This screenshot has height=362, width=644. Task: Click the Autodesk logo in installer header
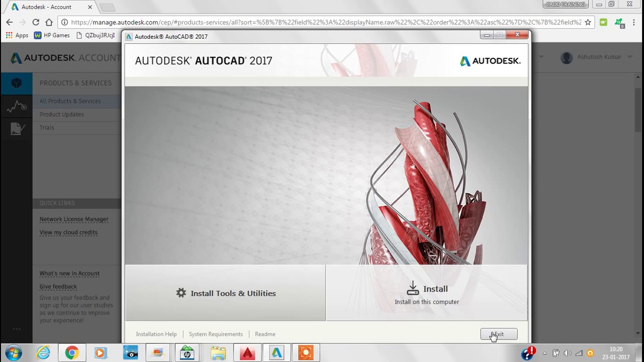[x=490, y=61]
